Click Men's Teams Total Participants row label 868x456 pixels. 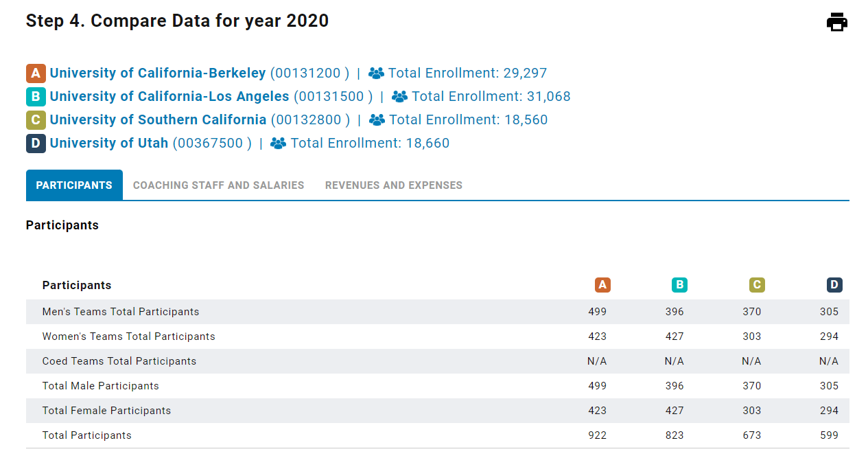tap(121, 312)
